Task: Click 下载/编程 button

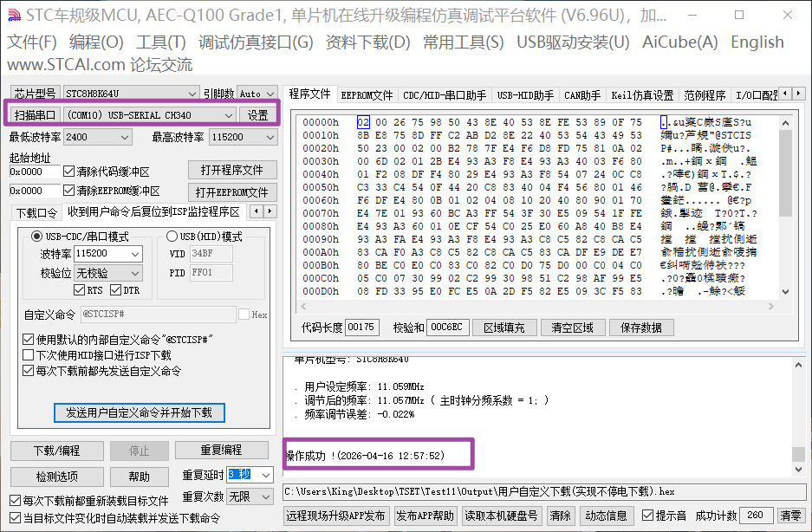Action: pyautogui.click(x=57, y=451)
